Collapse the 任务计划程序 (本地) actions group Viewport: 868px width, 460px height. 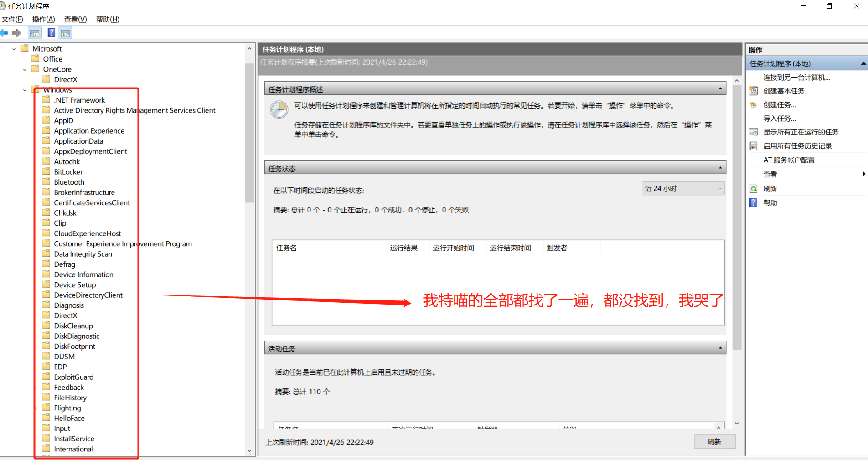point(863,64)
